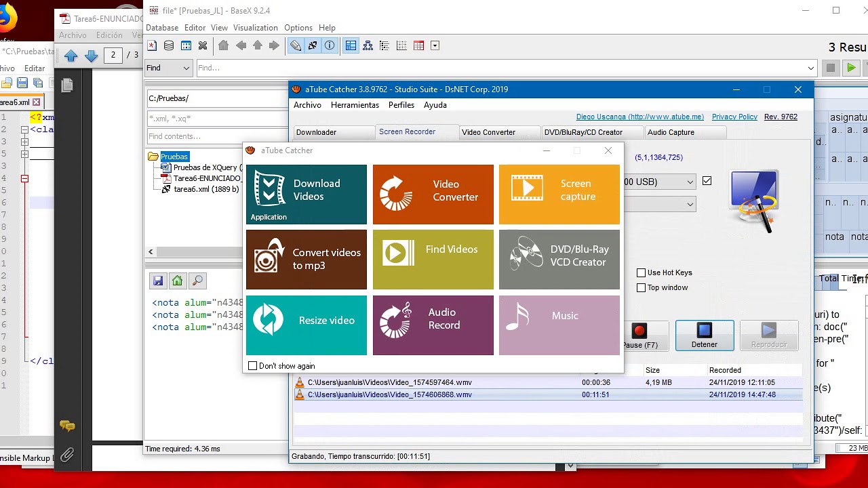This screenshot has height=488, width=868.
Task: Open the Find mode dropdown in BaseX
Action: point(169,68)
